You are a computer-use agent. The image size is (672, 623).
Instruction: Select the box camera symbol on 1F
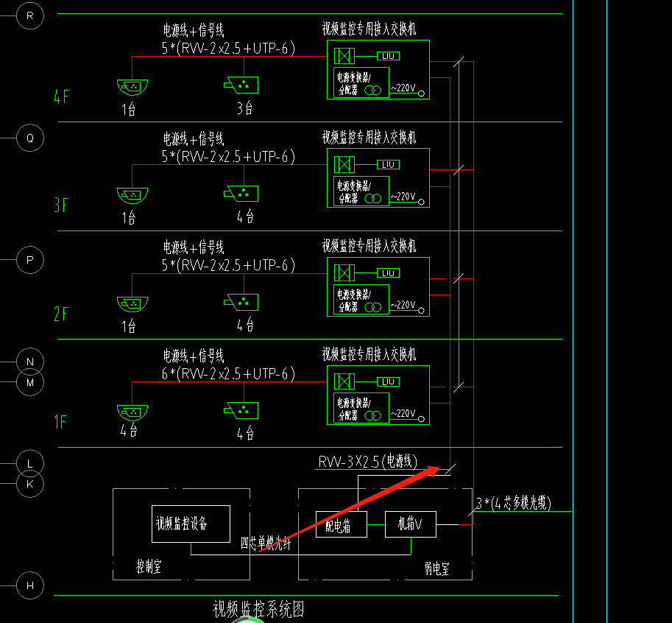pos(241,410)
